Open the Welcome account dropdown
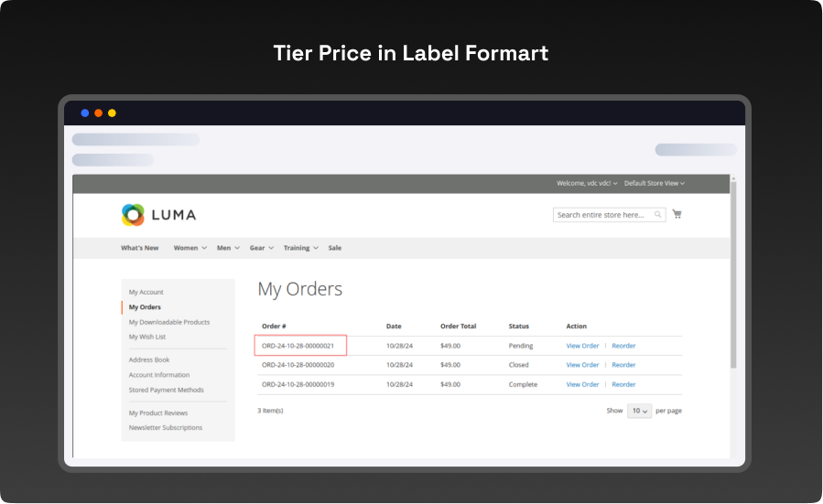Viewport: 823px width, 504px height. pos(586,183)
